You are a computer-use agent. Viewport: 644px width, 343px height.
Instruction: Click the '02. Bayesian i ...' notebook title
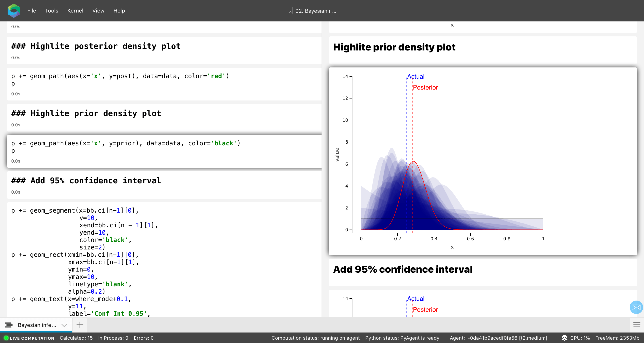click(x=316, y=11)
